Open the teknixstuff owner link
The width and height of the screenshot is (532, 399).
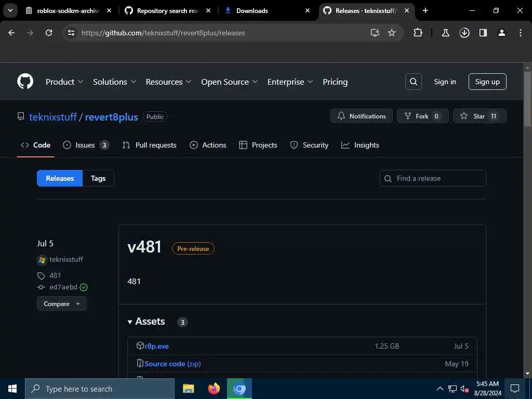point(53,117)
